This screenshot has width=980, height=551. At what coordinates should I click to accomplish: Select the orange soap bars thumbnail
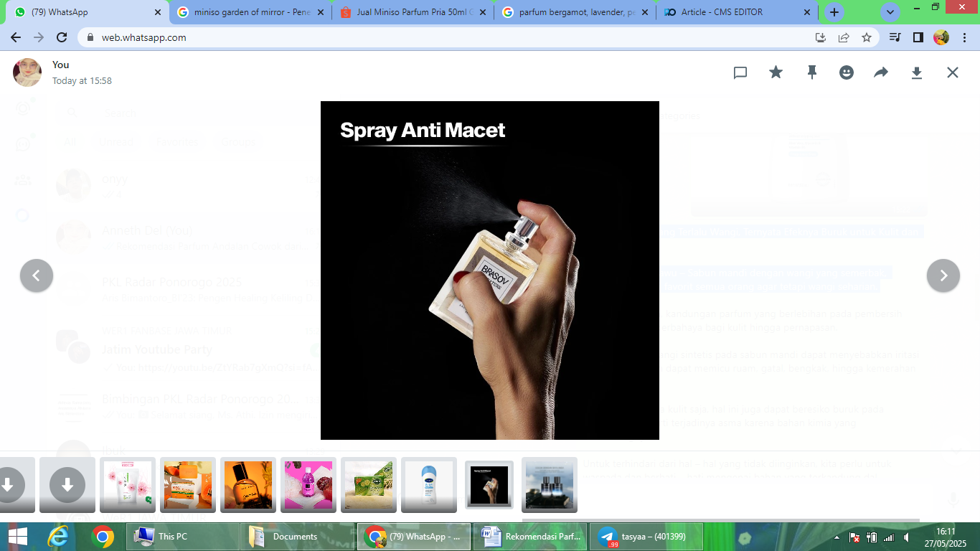coord(188,485)
